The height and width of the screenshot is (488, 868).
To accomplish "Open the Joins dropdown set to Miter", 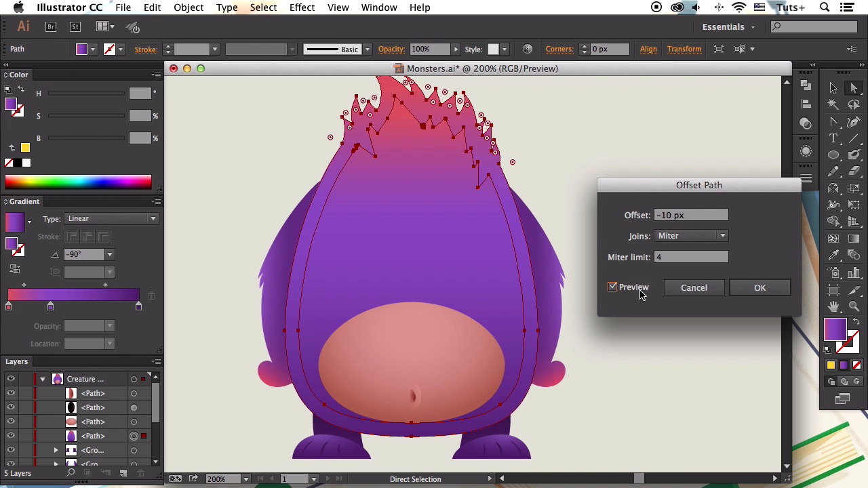I will 691,236.
